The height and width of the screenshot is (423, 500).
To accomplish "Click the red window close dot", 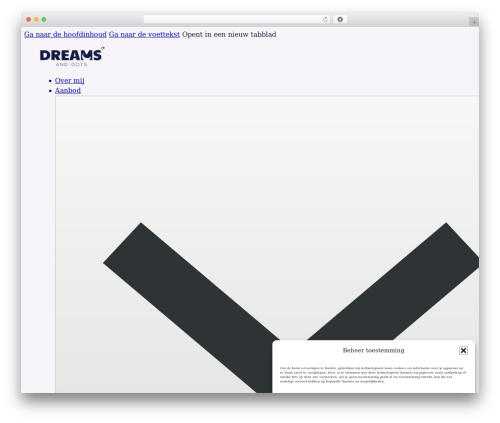I will [x=29, y=19].
